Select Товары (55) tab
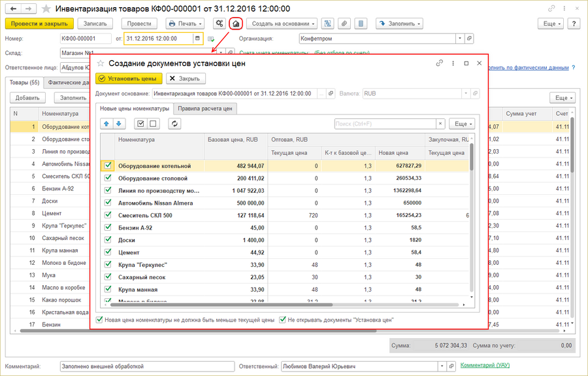The image size is (588, 376). 24,82
